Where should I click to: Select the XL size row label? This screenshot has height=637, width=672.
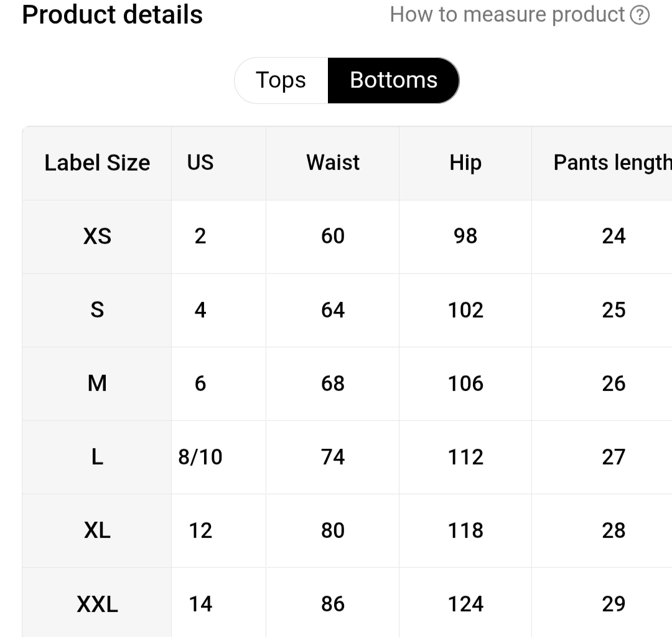(x=97, y=531)
